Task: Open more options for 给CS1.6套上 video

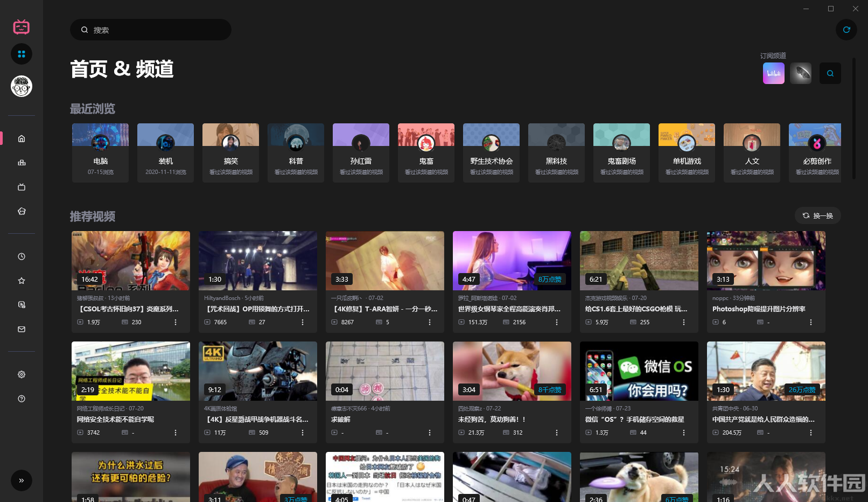Action: click(684, 322)
